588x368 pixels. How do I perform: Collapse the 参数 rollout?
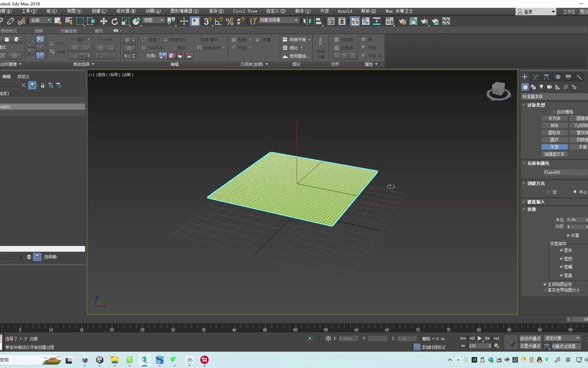pyautogui.click(x=531, y=209)
